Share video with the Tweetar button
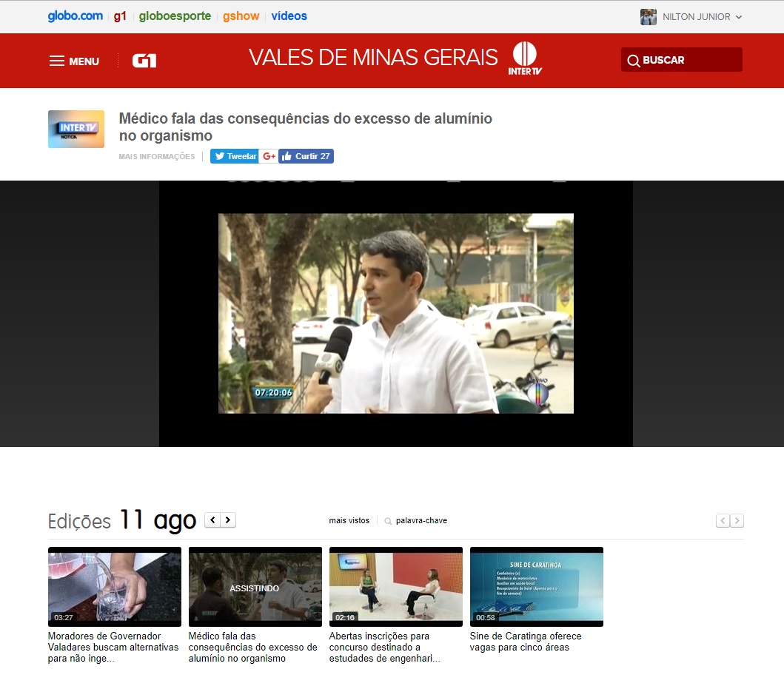This screenshot has width=784, height=689. click(x=234, y=156)
